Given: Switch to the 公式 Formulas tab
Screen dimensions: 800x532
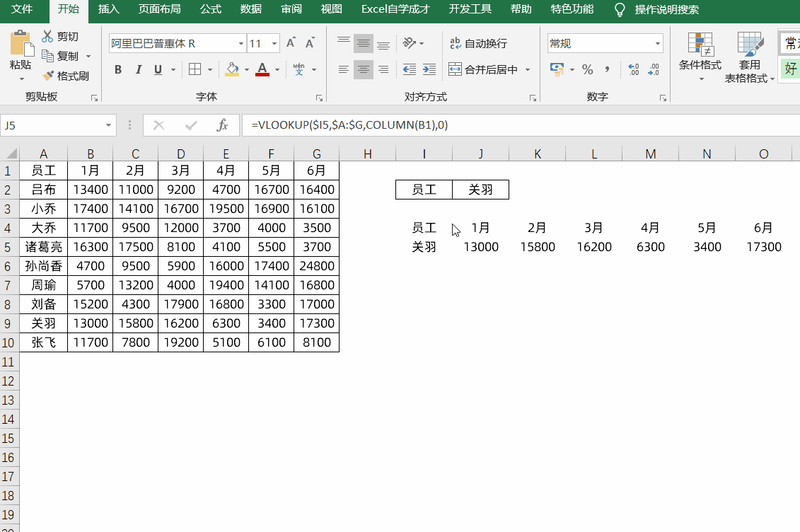Looking at the screenshot, I should click(x=210, y=9).
